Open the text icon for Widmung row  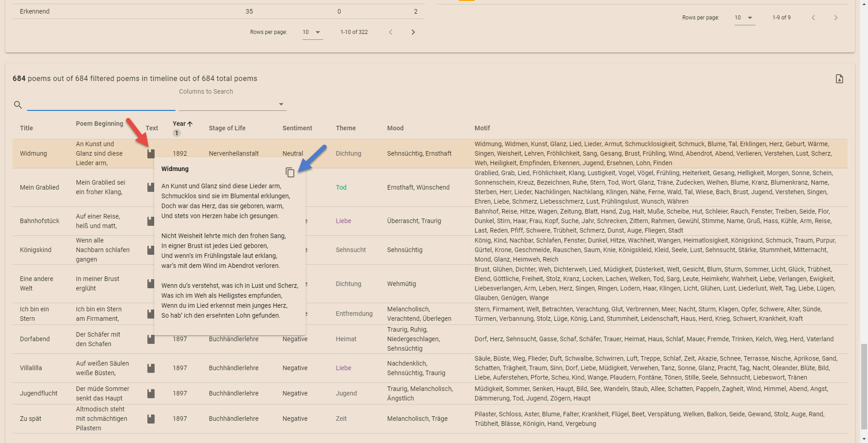click(151, 154)
